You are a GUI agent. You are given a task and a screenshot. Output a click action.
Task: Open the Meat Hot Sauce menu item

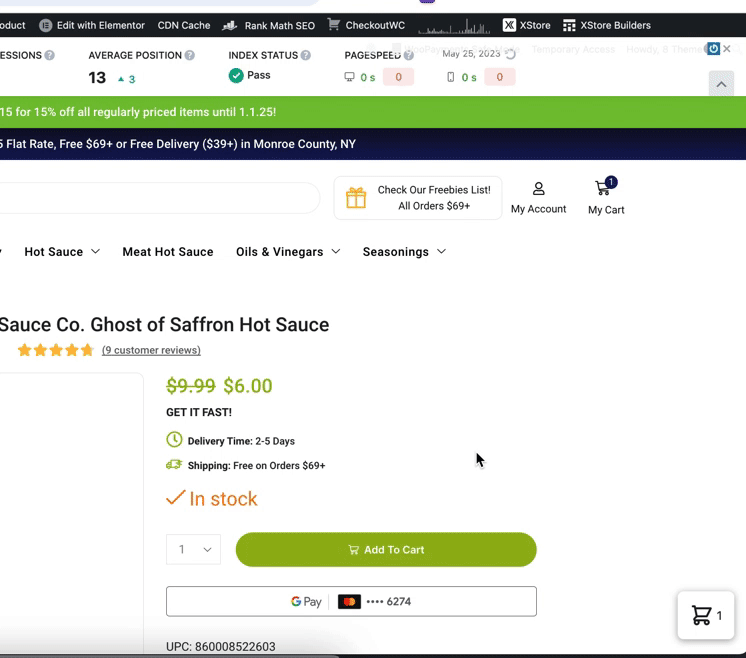coord(168,252)
